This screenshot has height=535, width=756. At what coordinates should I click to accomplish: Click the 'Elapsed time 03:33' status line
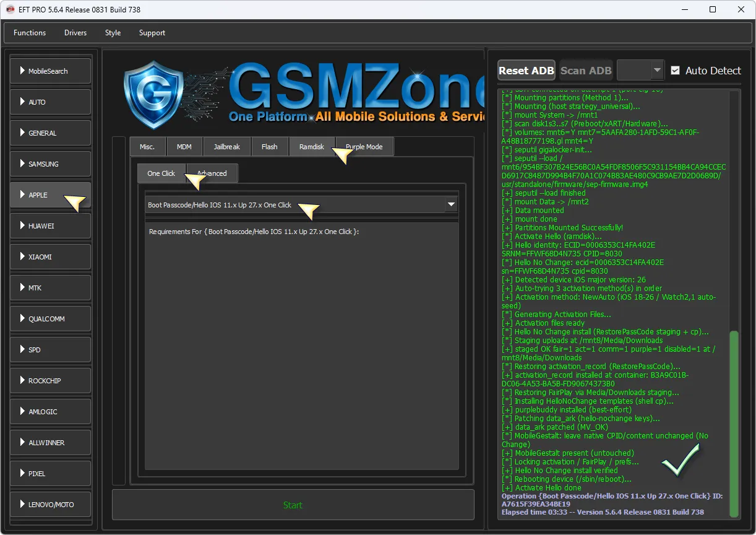pyautogui.click(x=603, y=512)
